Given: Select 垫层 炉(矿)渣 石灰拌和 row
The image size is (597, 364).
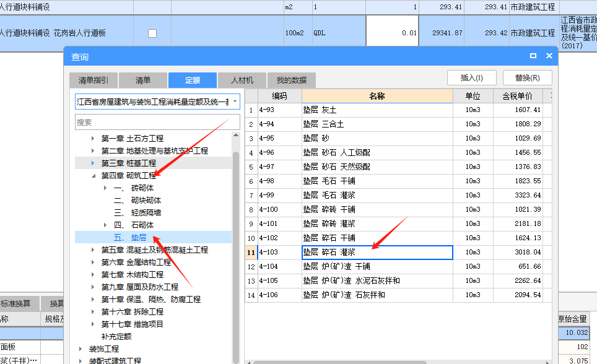Looking at the screenshot, I should coord(398,295).
